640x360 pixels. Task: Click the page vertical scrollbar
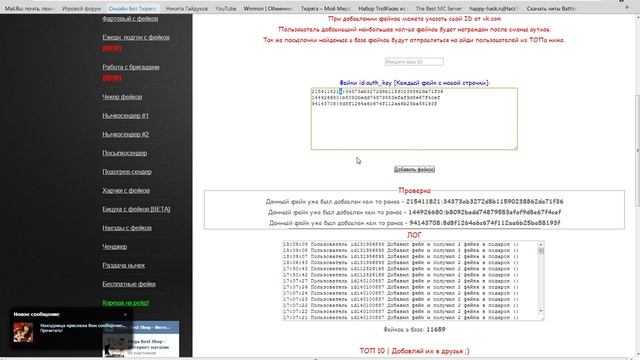(x=637, y=151)
